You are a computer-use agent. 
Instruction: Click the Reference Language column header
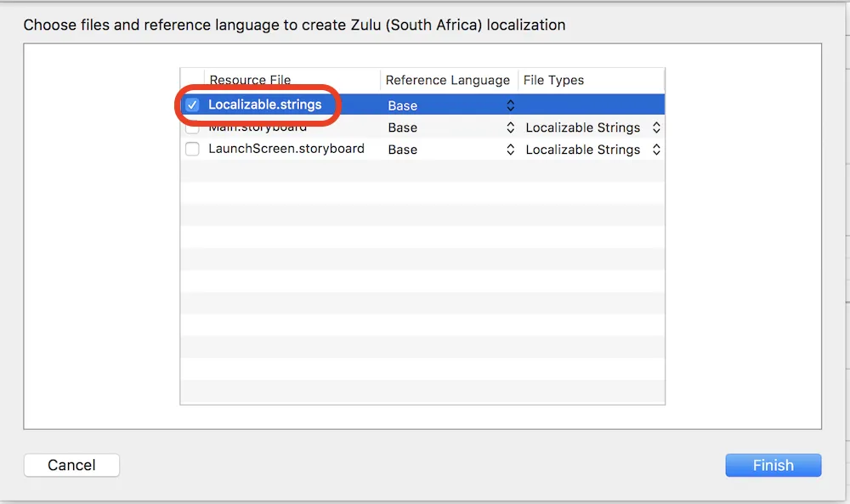[x=447, y=80]
